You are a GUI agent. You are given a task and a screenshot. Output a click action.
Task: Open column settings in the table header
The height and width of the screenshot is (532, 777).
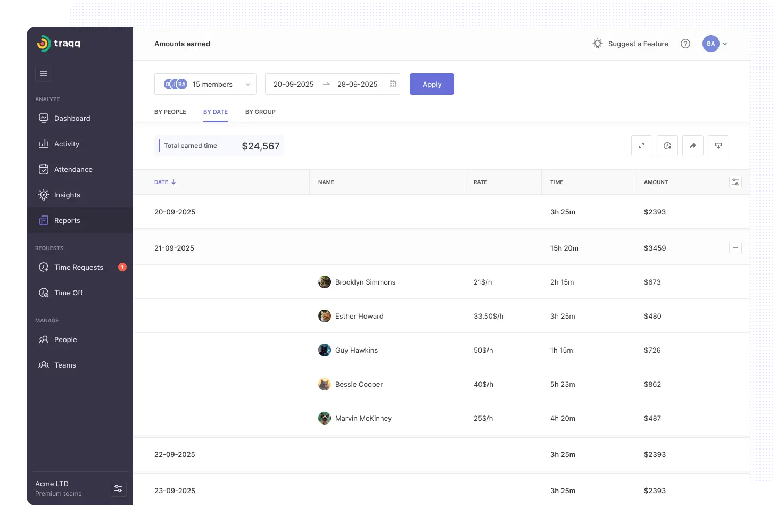735,182
